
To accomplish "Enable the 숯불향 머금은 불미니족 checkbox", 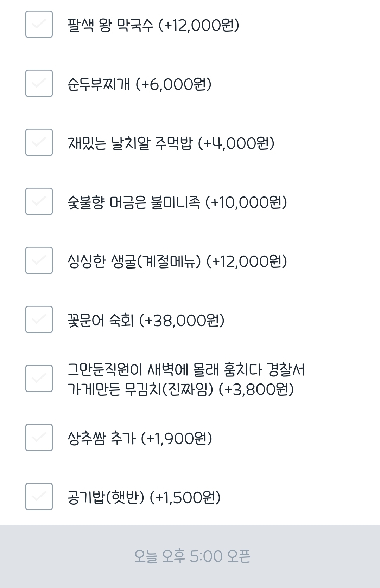I will pyautogui.click(x=39, y=201).
